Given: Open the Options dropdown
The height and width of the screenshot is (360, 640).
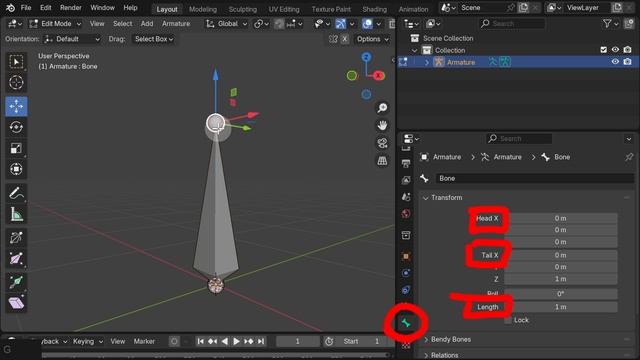Looking at the screenshot, I should click(372, 39).
